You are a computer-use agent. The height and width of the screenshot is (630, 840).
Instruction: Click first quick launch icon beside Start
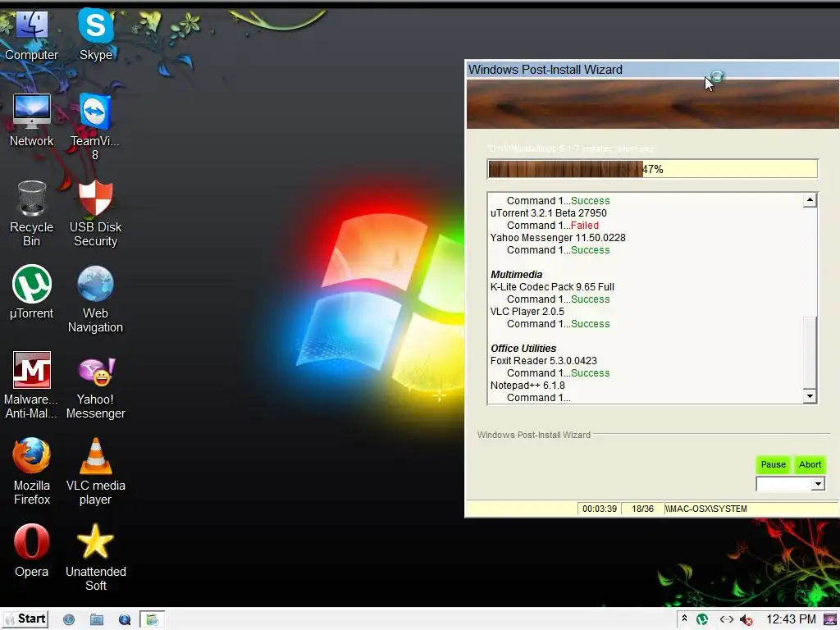coord(69,619)
